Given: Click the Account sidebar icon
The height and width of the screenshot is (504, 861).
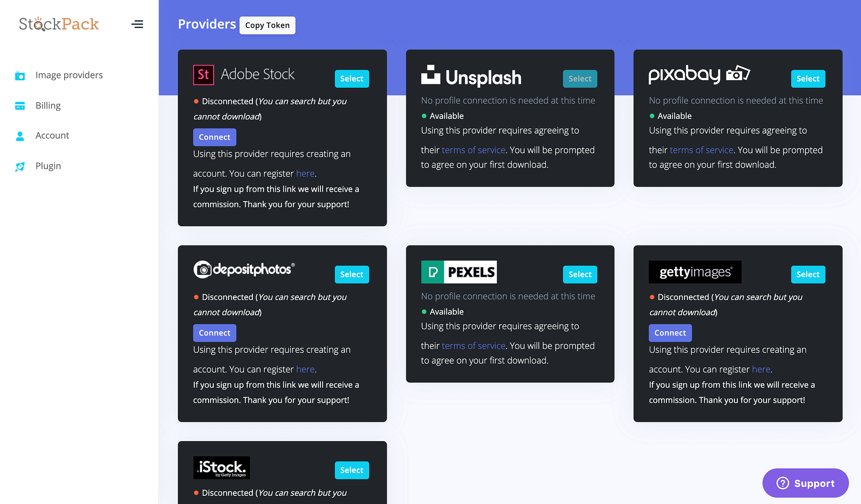Looking at the screenshot, I should point(20,135).
